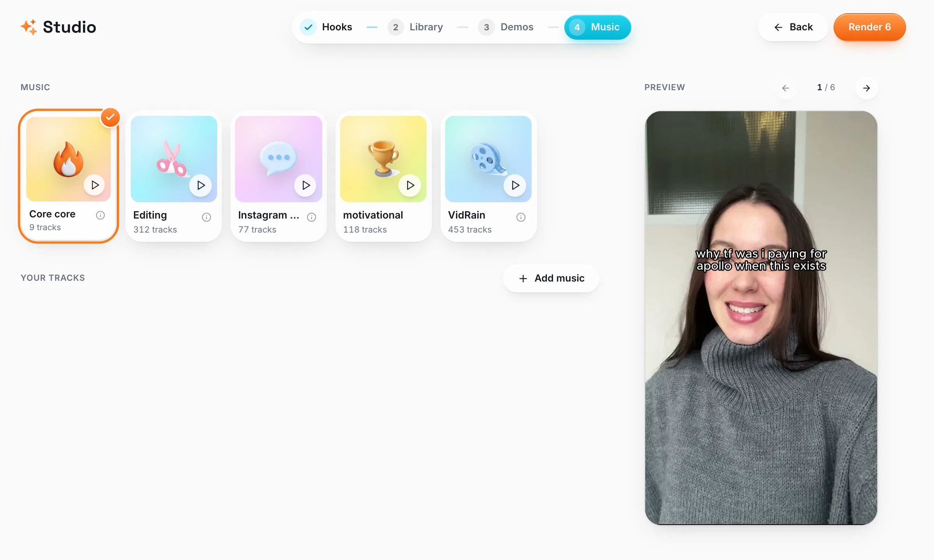Click the Render 6 button

click(870, 27)
